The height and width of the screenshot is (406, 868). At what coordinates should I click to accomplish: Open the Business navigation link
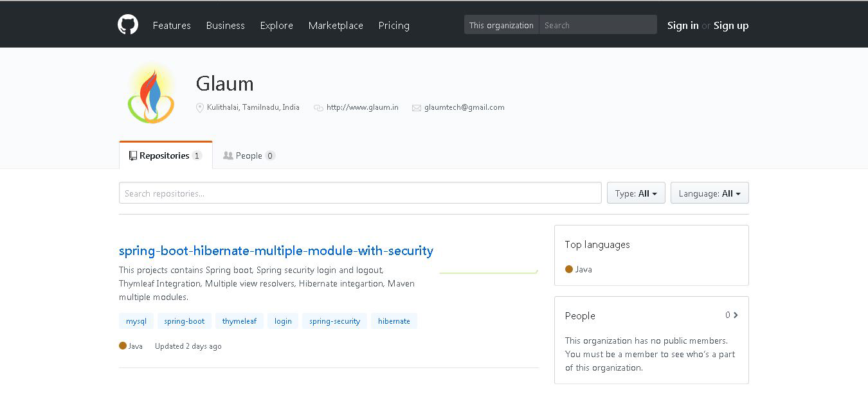(225, 26)
